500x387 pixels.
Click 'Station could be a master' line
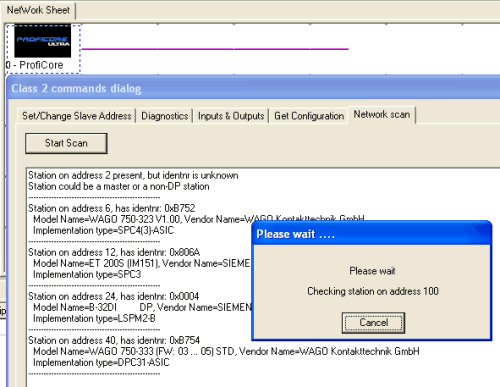[x=119, y=186]
